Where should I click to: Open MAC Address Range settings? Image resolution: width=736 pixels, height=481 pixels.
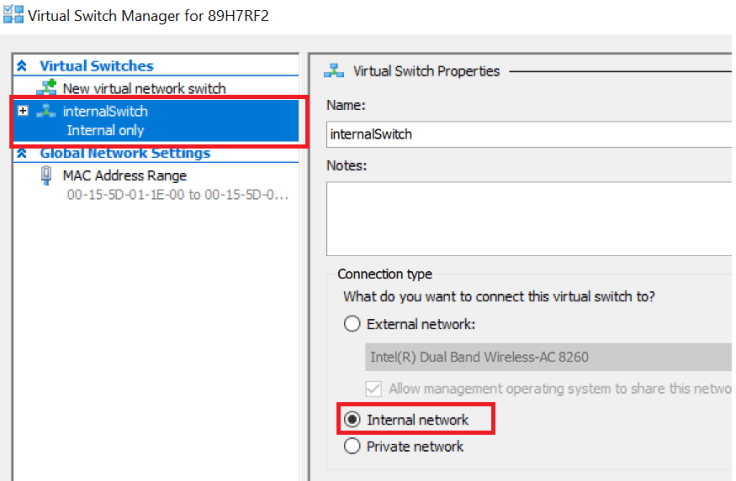(124, 176)
